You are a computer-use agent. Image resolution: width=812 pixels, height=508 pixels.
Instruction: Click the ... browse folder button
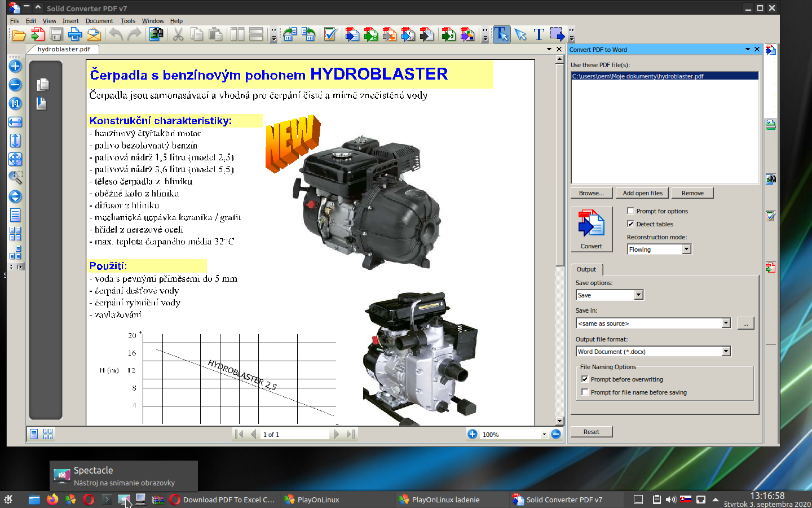pos(745,323)
